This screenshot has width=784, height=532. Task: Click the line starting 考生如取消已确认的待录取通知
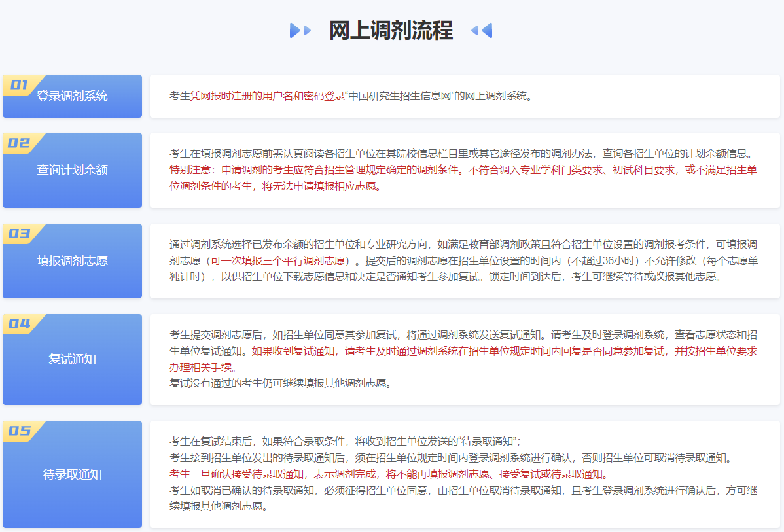463,491
